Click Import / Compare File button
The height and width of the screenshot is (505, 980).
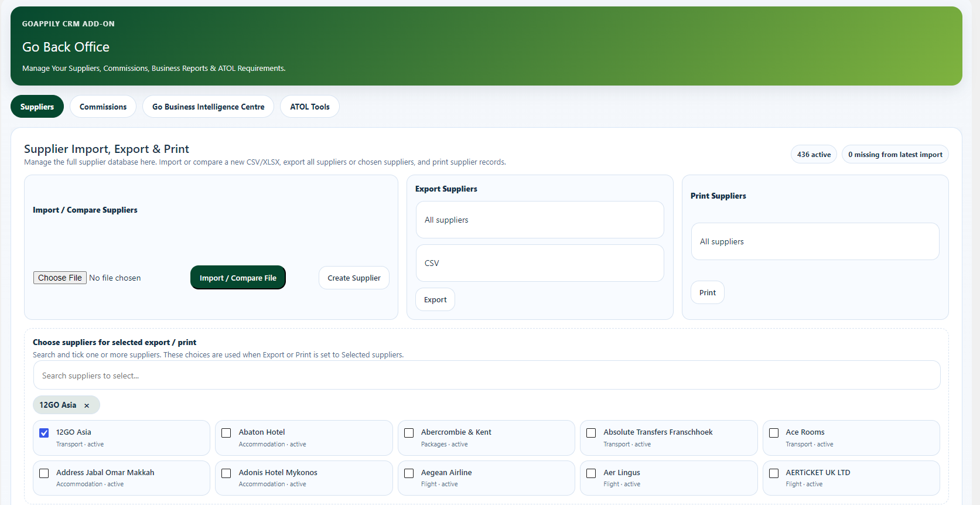[238, 278]
